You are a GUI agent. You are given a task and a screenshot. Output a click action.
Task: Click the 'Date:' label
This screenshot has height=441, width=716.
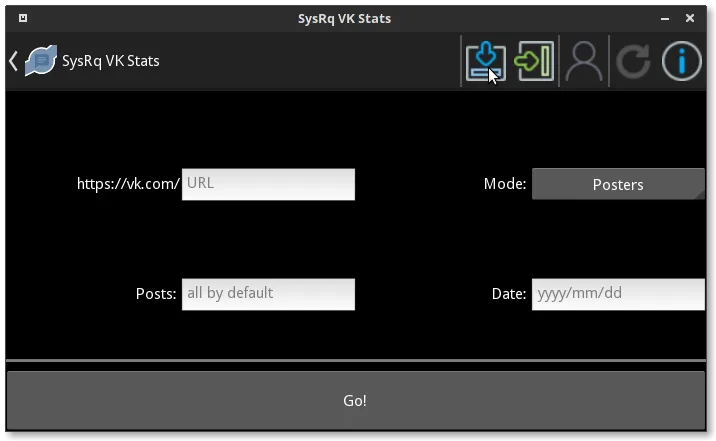(x=509, y=294)
